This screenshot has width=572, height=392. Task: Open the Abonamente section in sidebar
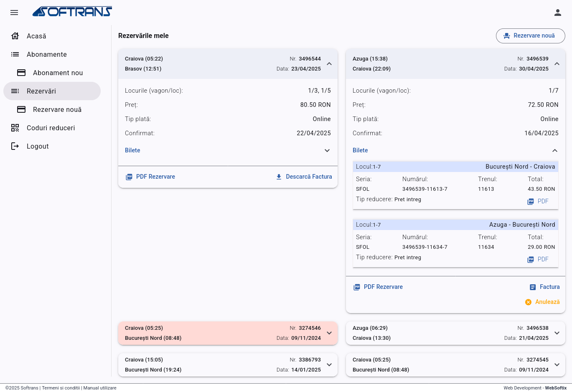click(47, 54)
